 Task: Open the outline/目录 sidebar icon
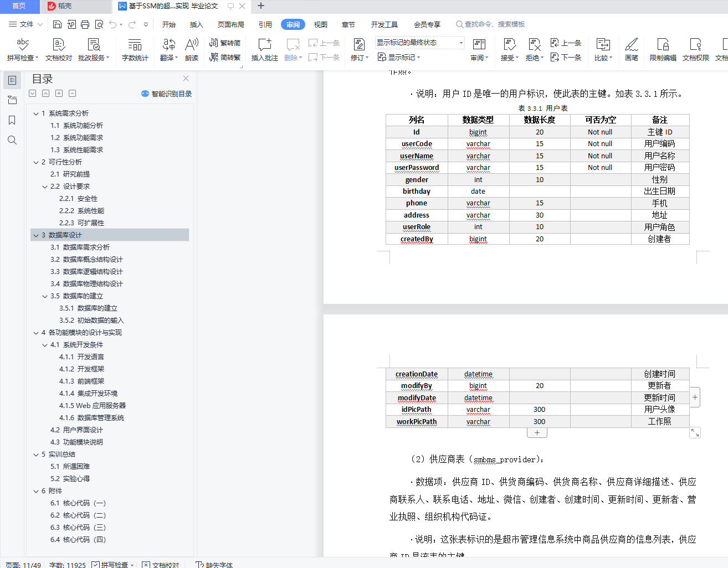click(x=12, y=80)
